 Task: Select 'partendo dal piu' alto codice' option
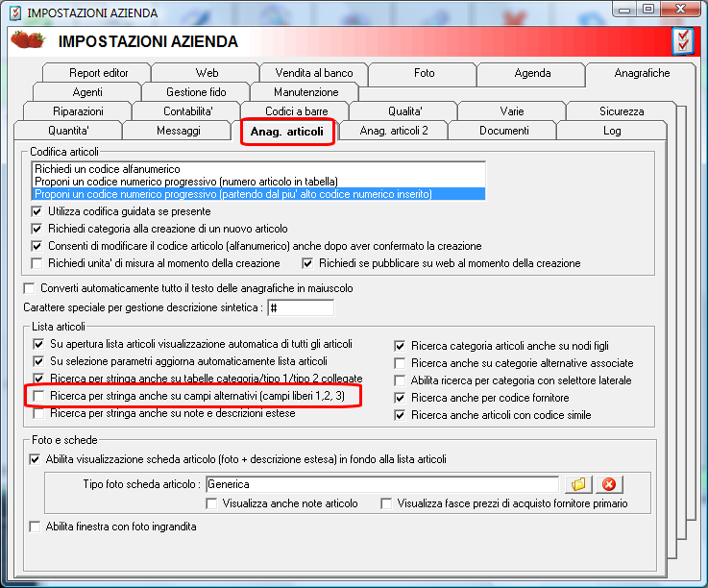(x=258, y=194)
